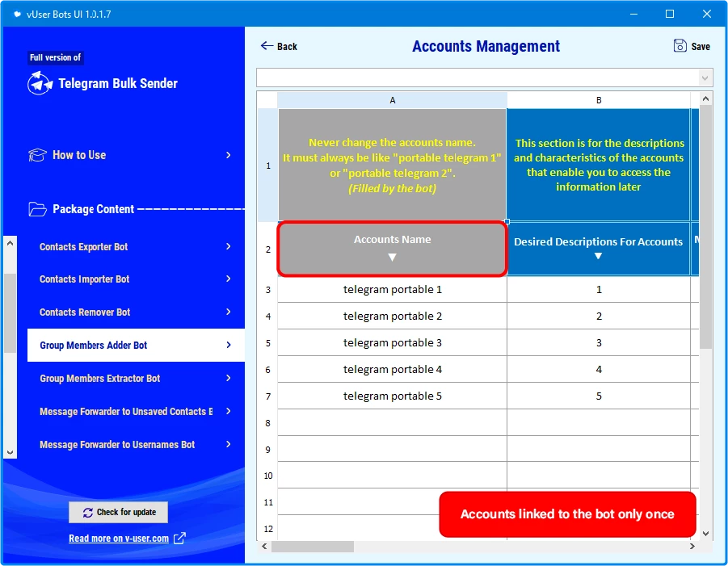
Task: Open Contacts Exporter Bot menu item
Action: click(136, 246)
